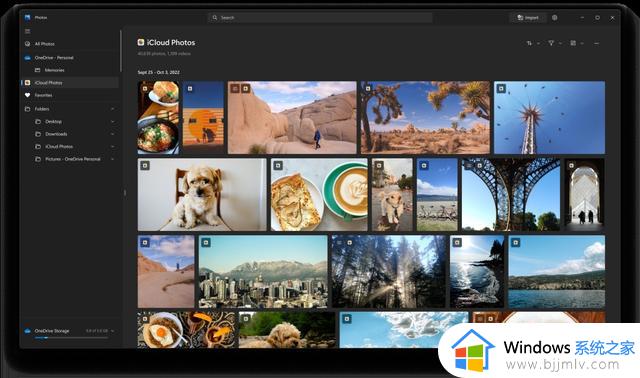Image resolution: width=640 pixels, height=378 pixels.
Task: Click the Folders section icon
Action: (27, 109)
